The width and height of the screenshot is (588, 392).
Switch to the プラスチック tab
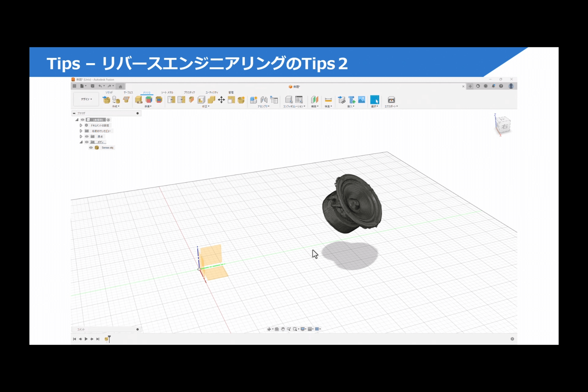(x=189, y=92)
